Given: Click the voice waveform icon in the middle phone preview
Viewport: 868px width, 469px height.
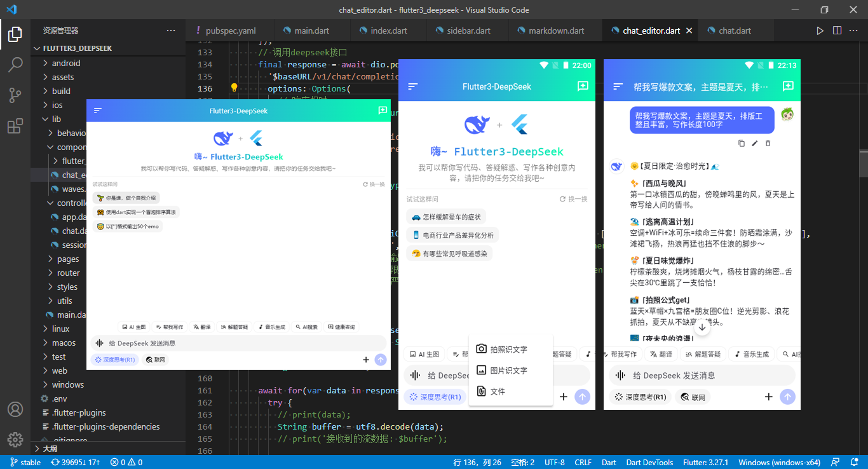Looking at the screenshot, I should pos(416,376).
